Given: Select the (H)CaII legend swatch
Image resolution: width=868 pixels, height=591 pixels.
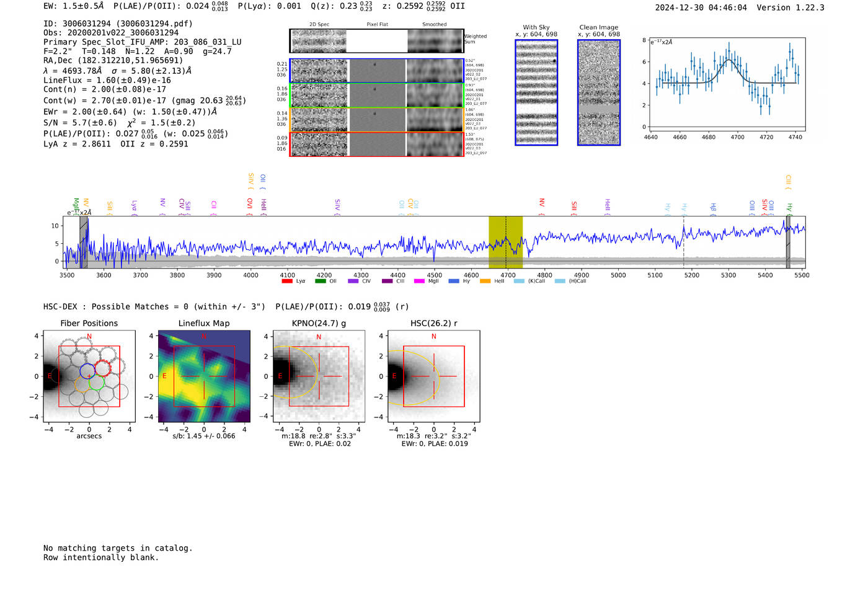Looking at the screenshot, I should (560, 282).
